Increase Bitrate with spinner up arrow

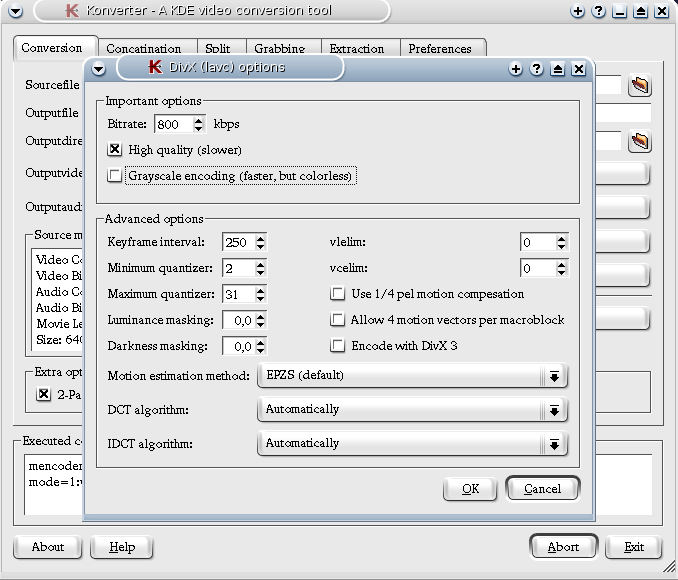point(198,121)
